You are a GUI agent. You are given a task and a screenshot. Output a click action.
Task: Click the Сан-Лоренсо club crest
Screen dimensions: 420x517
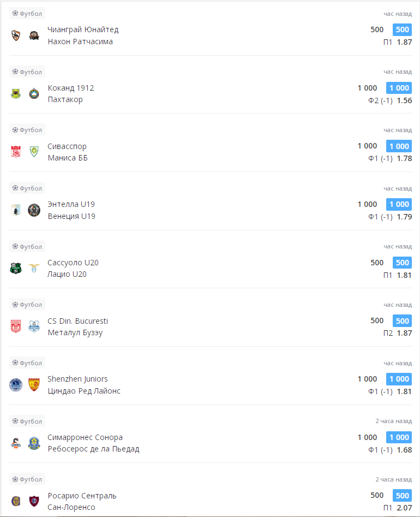[34, 501]
